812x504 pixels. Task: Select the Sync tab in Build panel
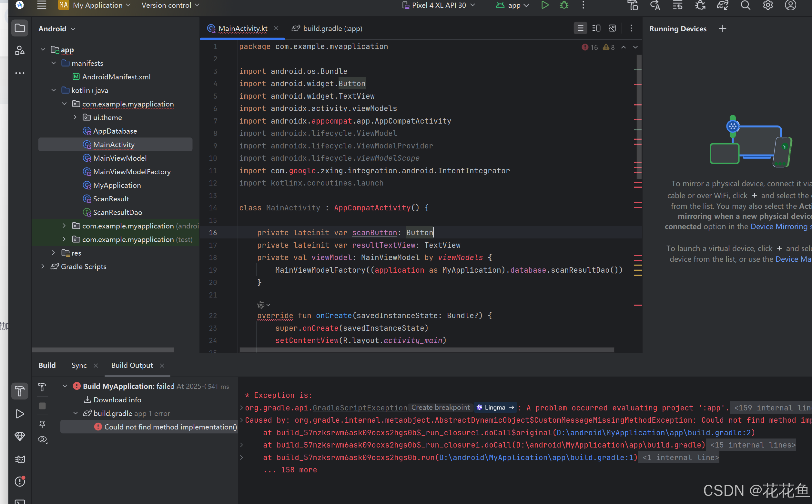pos(79,365)
